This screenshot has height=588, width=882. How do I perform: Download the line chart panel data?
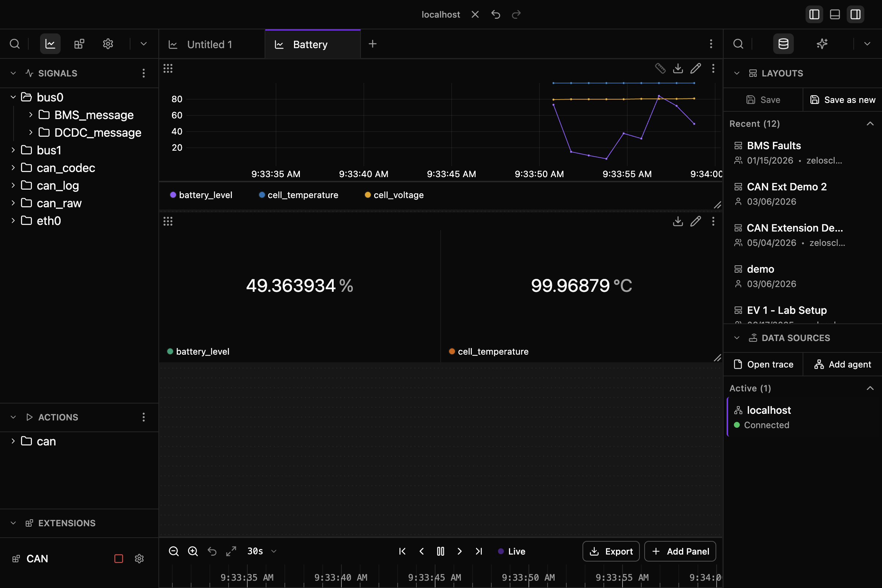(678, 68)
